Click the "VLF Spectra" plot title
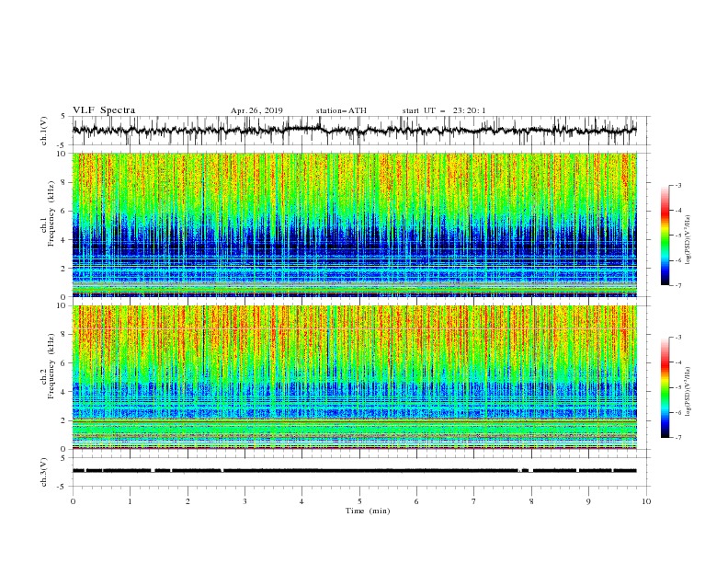 click(x=104, y=110)
